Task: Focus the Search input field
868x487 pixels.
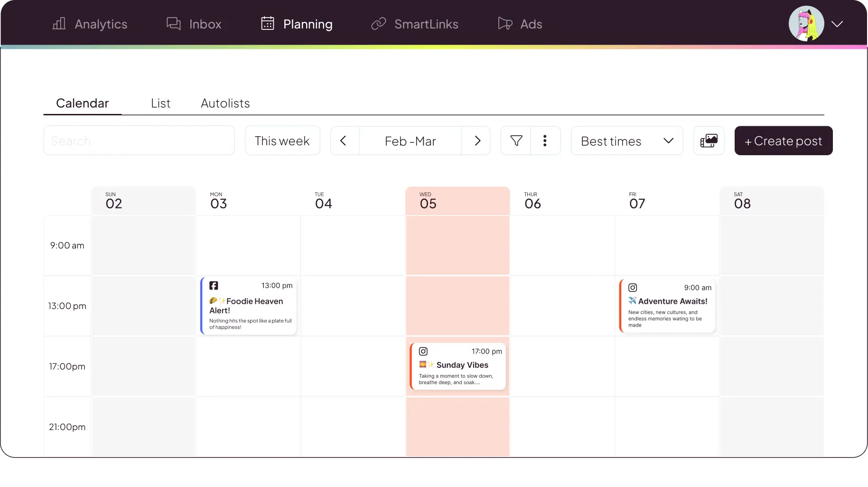Action: click(139, 141)
